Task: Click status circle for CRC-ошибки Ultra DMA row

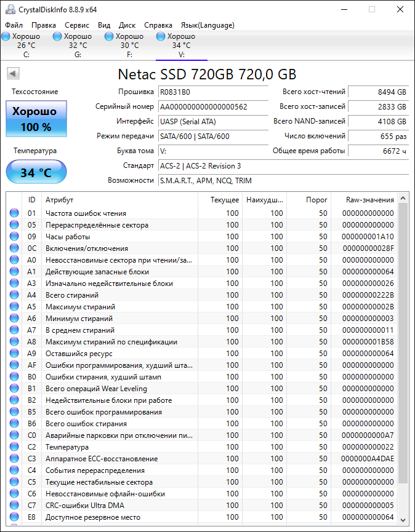Action: click(x=14, y=505)
